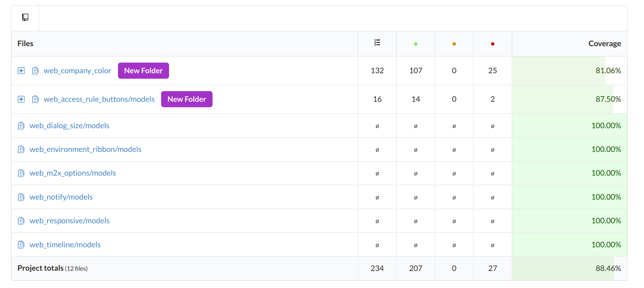Click the Coverage column header
This screenshot has height=288, width=644.
click(604, 44)
